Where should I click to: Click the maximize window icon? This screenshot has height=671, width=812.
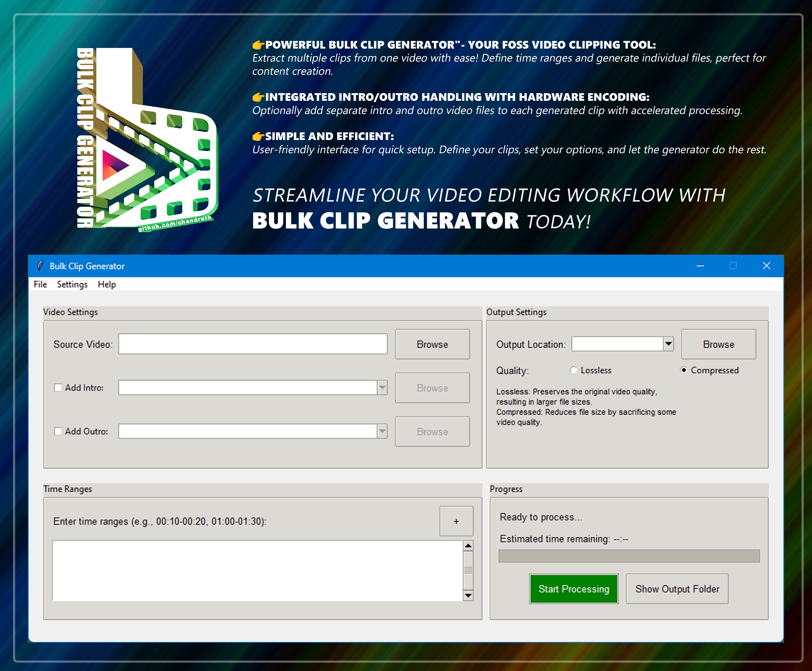(733, 266)
